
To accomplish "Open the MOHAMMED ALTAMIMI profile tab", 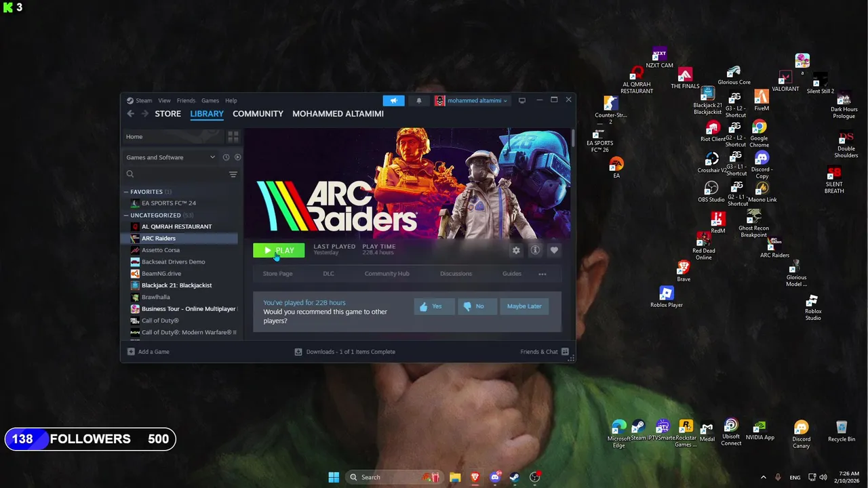I will [x=338, y=114].
